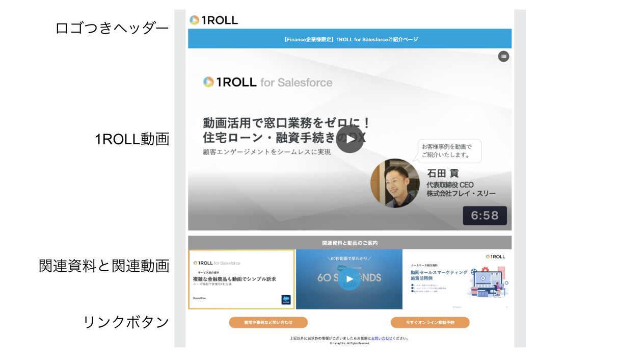Click the photo of CEO 石田貢
Image resolution: width=644 pixels, height=362 pixels.
(x=395, y=184)
